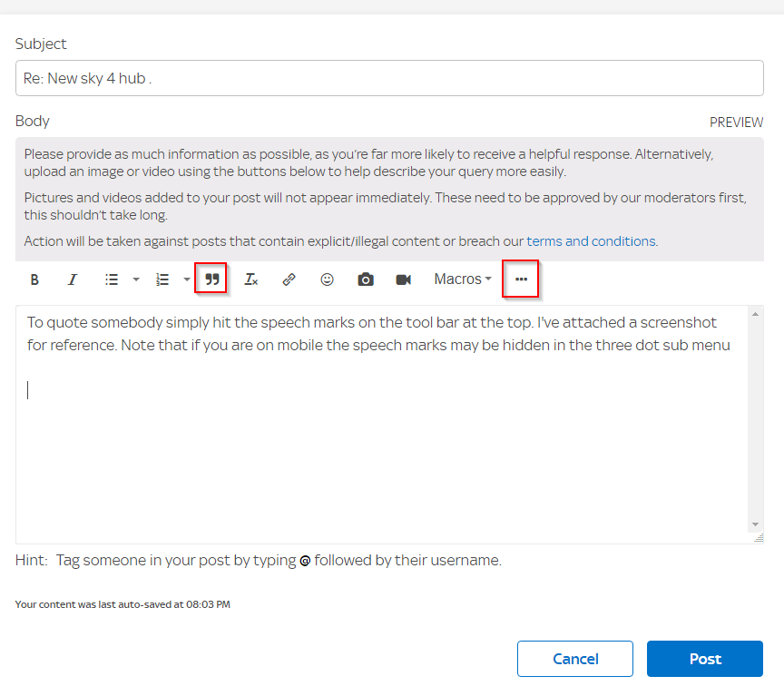Screen dimensions: 784x686
Task: Expand the numbered list style dropdown arrow
Action: coord(187,279)
